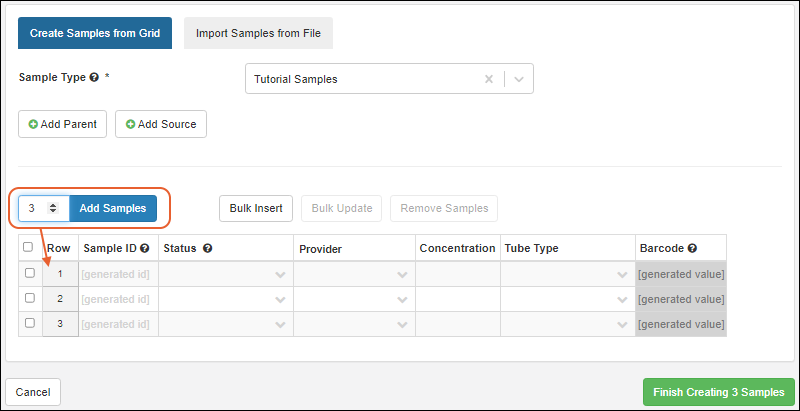Image resolution: width=800 pixels, height=411 pixels.
Task: Clear the Tutorial Samples selection with X
Action: 489,79
